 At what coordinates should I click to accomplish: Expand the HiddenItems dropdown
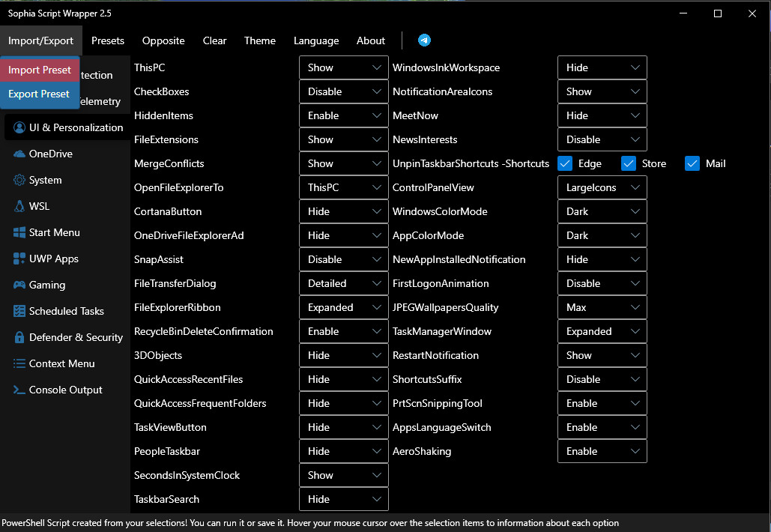tap(344, 115)
